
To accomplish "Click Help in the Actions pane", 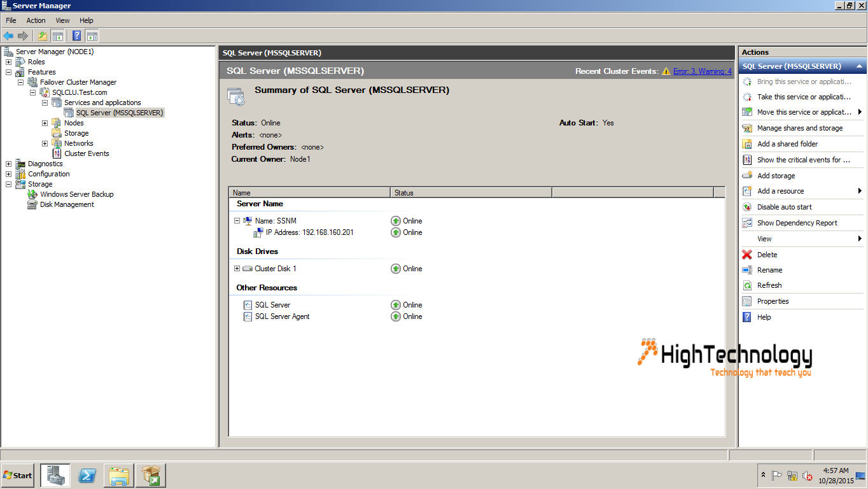I will tap(764, 317).
